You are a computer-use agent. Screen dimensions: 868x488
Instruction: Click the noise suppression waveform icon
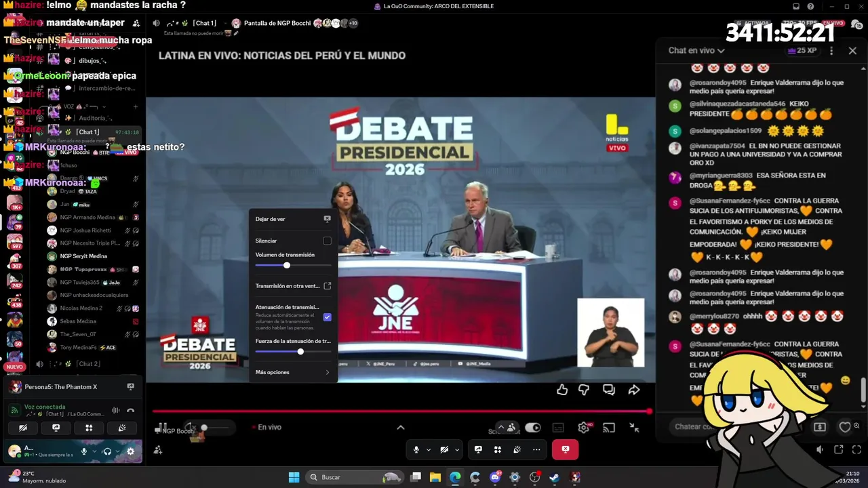[115, 410]
